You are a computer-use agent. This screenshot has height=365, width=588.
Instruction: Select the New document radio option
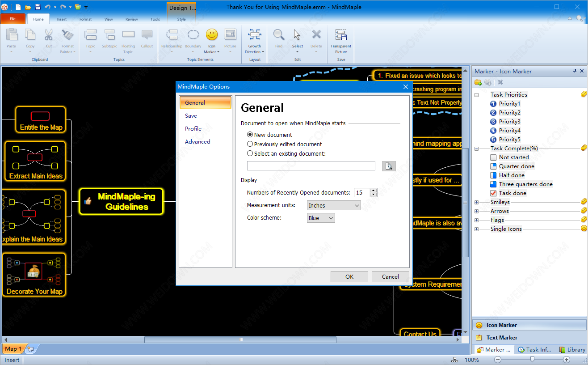(250, 135)
